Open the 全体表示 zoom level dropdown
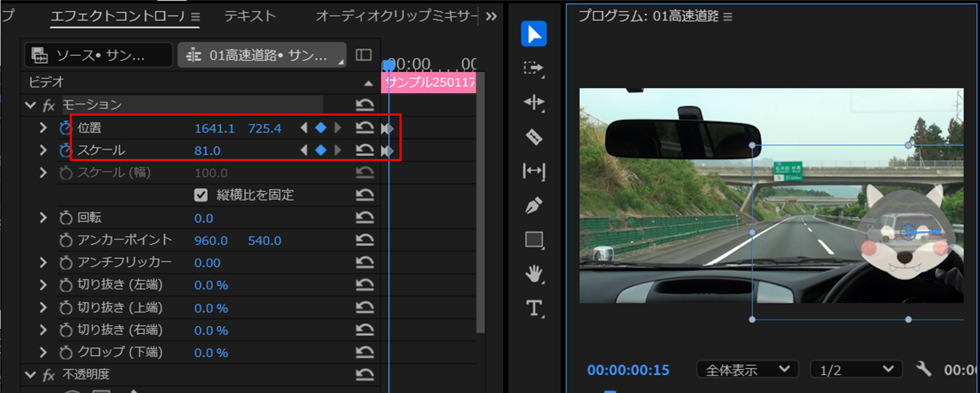Viewport: 980px width, 393px height. coord(747,370)
